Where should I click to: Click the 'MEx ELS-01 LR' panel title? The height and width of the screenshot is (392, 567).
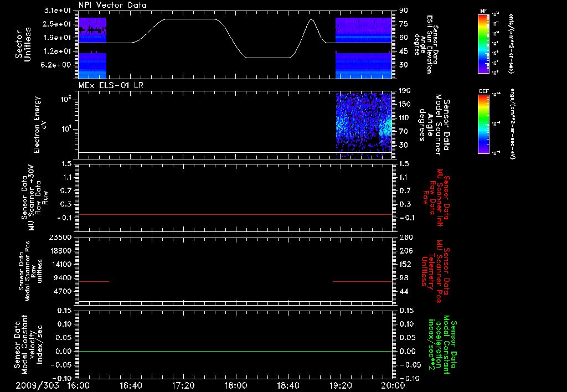[112, 85]
